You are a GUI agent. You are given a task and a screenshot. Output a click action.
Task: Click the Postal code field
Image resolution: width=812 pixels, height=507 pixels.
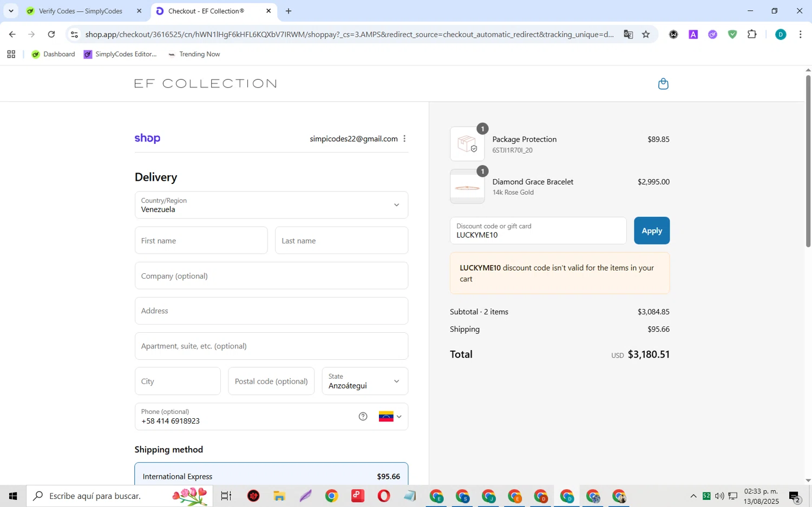click(x=271, y=381)
